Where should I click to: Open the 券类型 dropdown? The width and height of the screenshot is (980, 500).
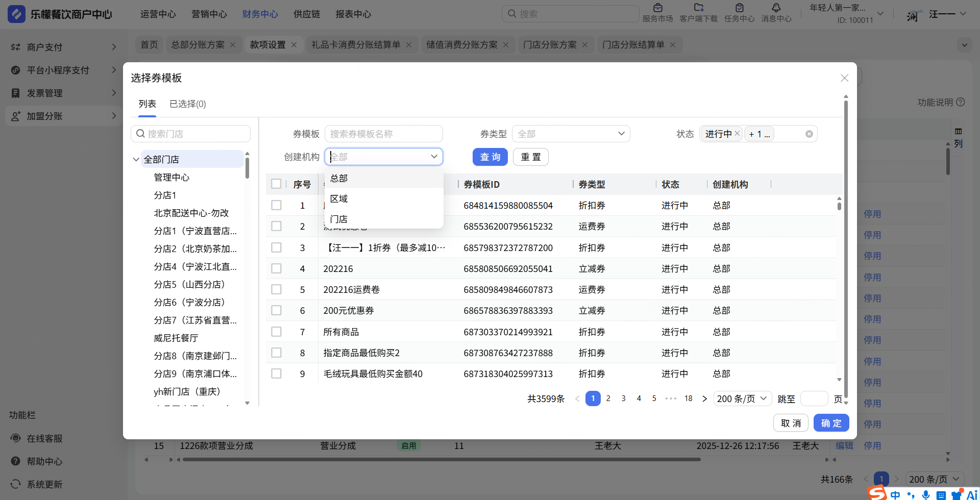[571, 134]
